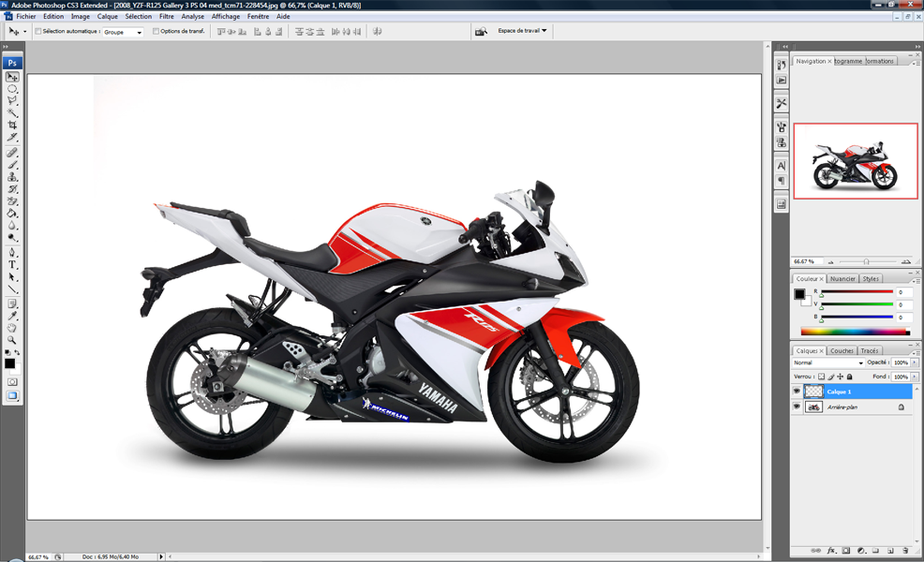This screenshot has width=924, height=562.
Task: Open the Normal blend mode dropdown
Action: coord(828,362)
